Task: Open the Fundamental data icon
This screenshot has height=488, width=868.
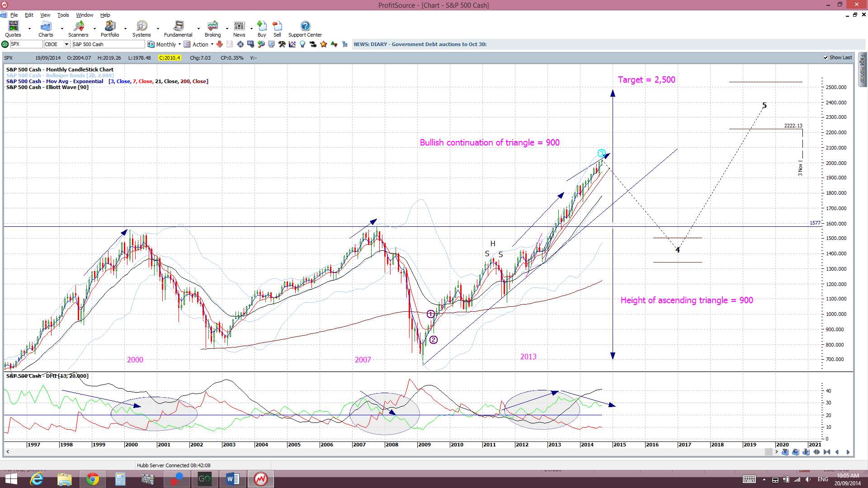Action: 178,29
